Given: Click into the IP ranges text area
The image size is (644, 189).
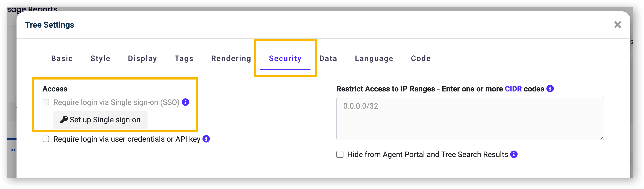Looking at the screenshot, I should (x=470, y=118).
